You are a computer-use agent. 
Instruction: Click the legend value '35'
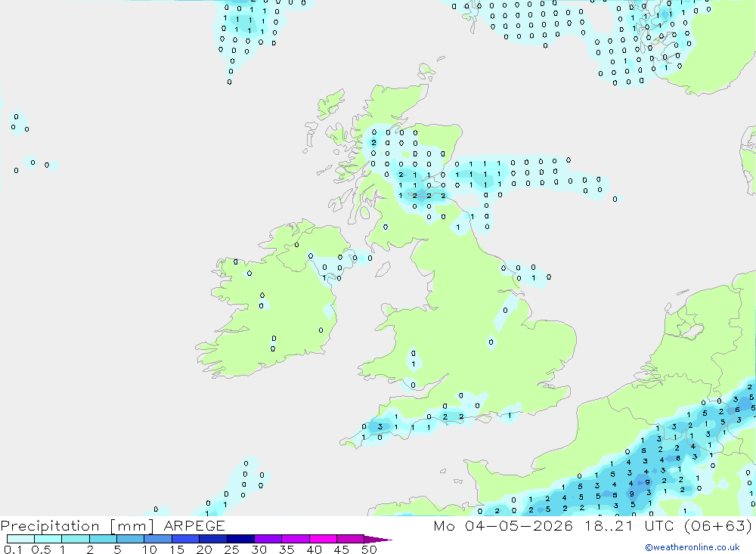click(287, 549)
